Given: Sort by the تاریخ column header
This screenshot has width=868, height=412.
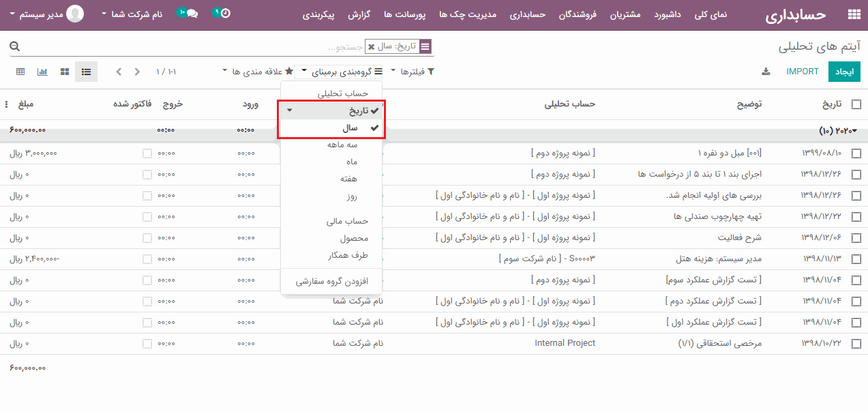Looking at the screenshot, I should pyautogui.click(x=831, y=104).
